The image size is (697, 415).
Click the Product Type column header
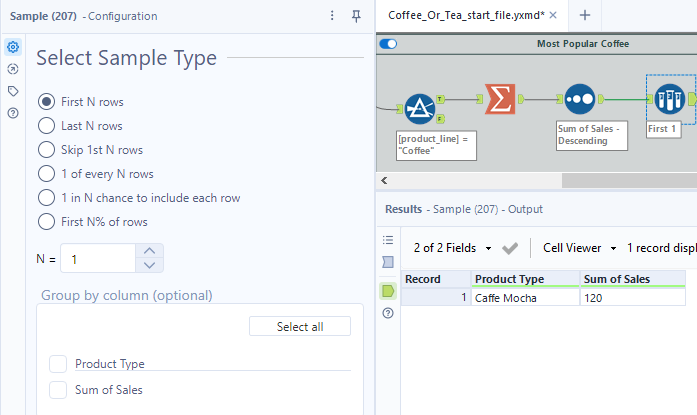click(525, 279)
